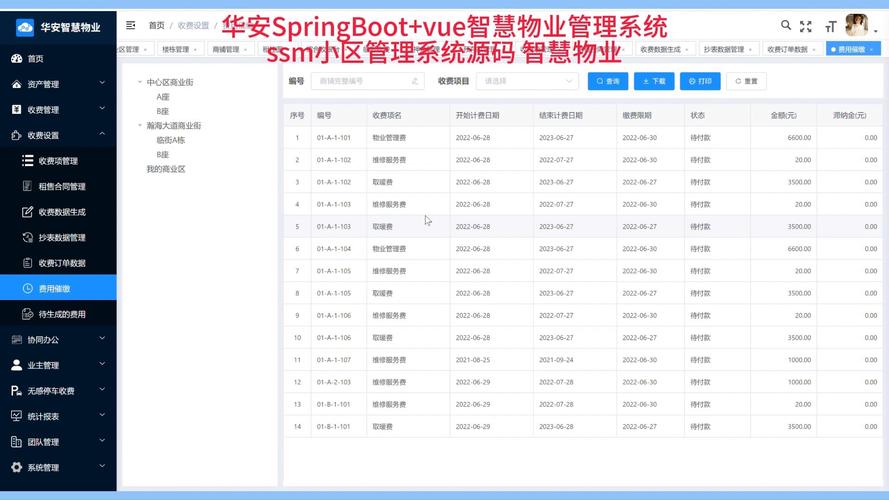Open the user avatar menu

857,25
